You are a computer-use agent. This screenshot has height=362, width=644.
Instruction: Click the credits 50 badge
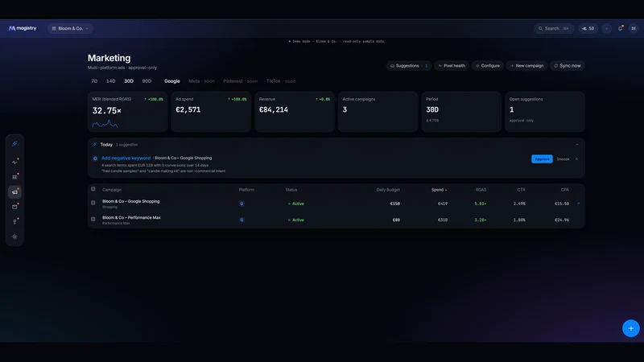pyautogui.click(x=588, y=28)
